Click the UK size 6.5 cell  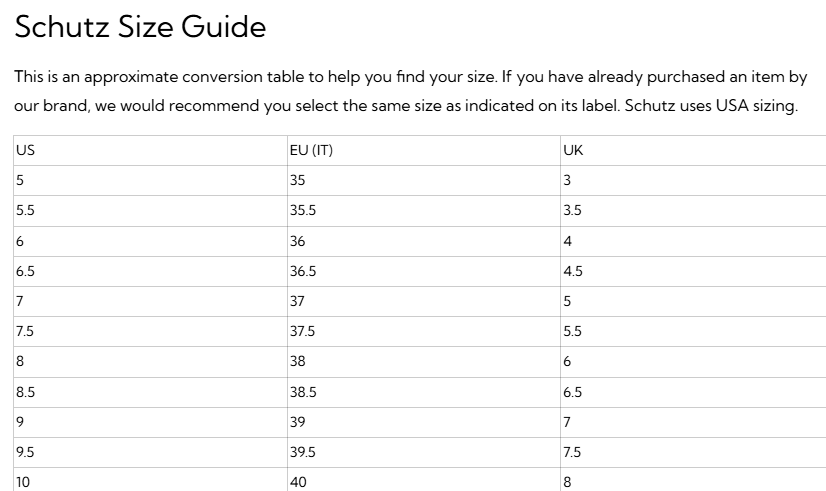pyautogui.click(x=693, y=392)
